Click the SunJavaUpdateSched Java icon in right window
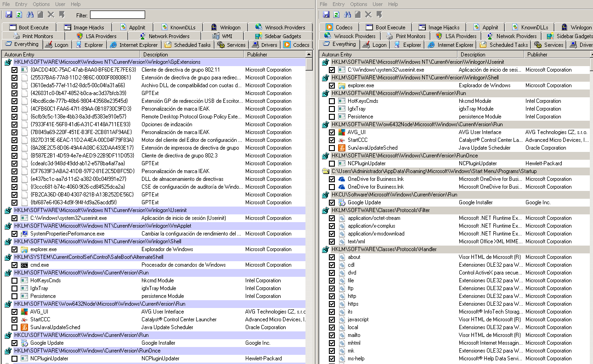 342,148
